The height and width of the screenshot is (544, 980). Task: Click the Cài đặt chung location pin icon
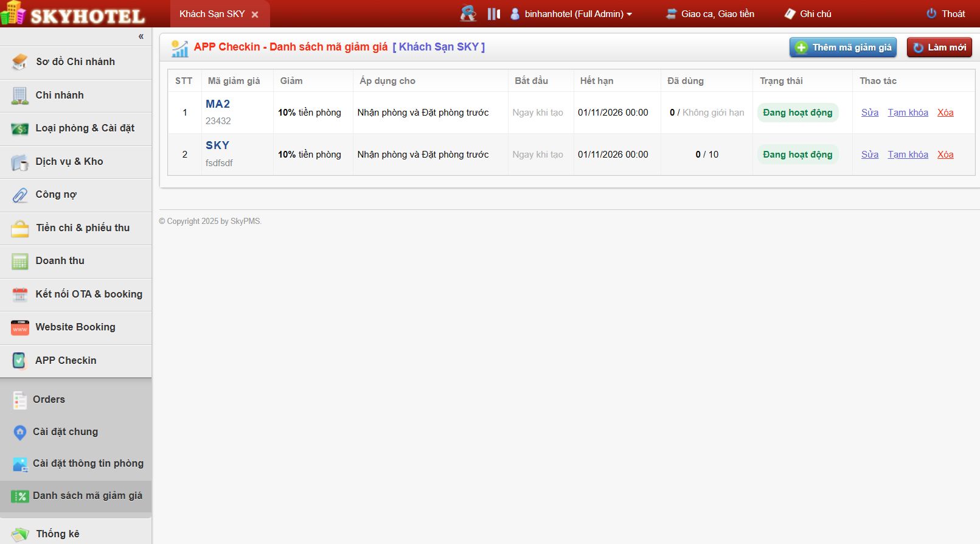tap(20, 432)
